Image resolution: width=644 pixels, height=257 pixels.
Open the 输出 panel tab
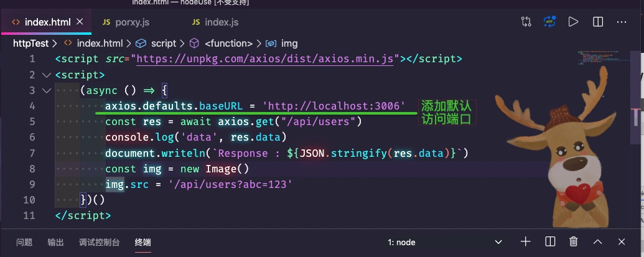55,242
